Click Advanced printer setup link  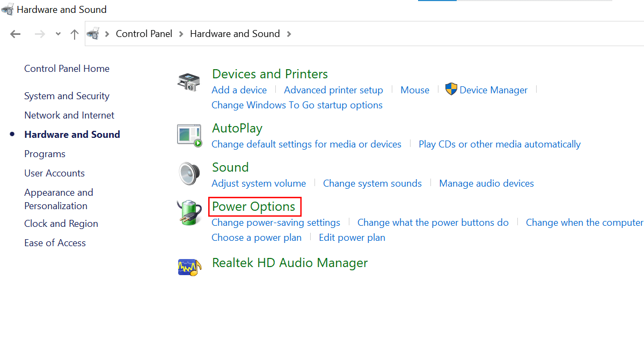[x=333, y=90]
